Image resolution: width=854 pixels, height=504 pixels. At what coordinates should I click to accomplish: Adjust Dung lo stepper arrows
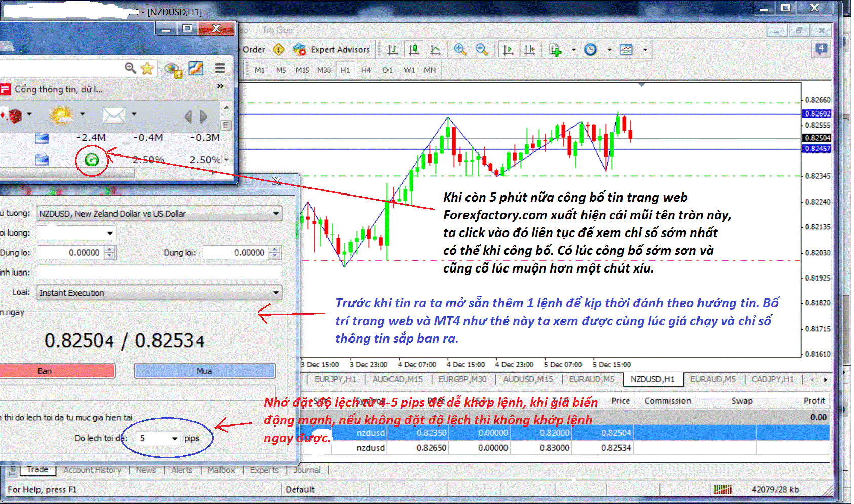(109, 252)
